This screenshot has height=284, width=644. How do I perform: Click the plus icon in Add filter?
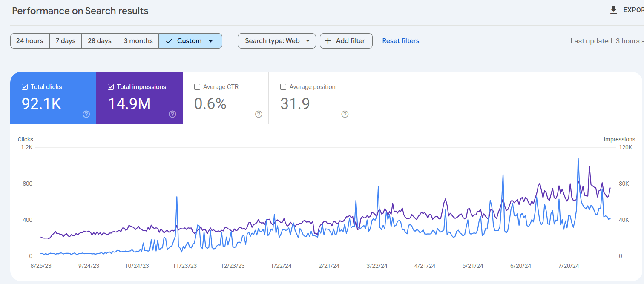pyautogui.click(x=328, y=41)
